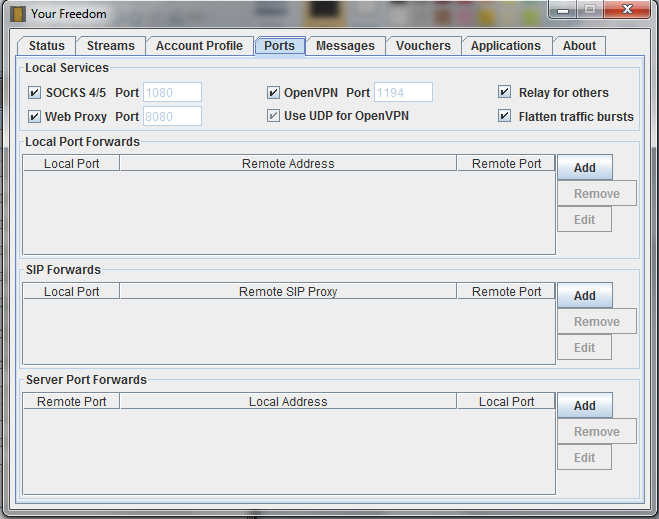Click Remove in Server Port Forwards
Screen dimensions: 659x519
597,432
